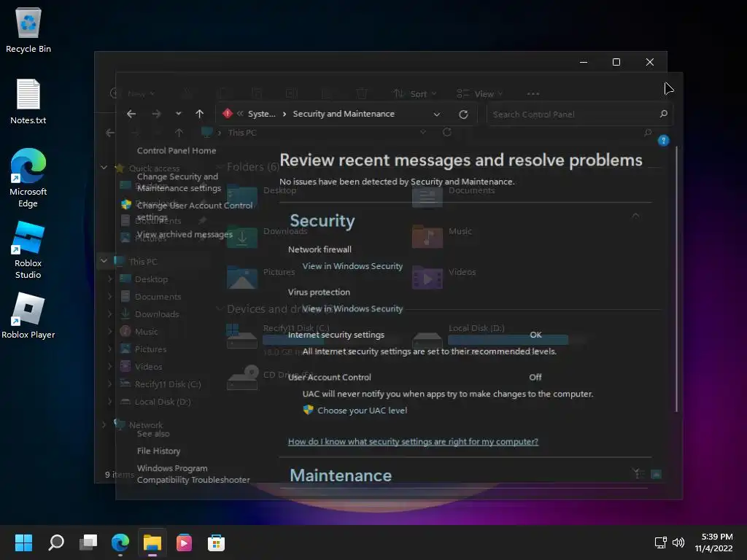This screenshot has width=747, height=560.
Task: Go up one level in Control Panel
Action: click(x=200, y=114)
